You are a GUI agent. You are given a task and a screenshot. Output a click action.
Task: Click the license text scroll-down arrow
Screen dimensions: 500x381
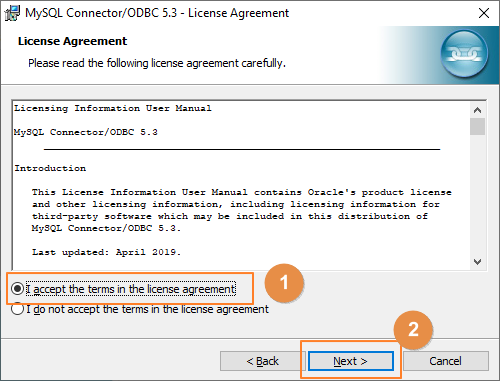(x=477, y=262)
